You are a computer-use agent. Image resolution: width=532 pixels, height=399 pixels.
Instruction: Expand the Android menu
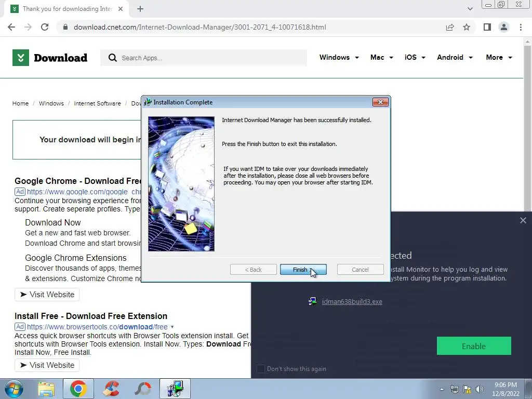pos(455,57)
